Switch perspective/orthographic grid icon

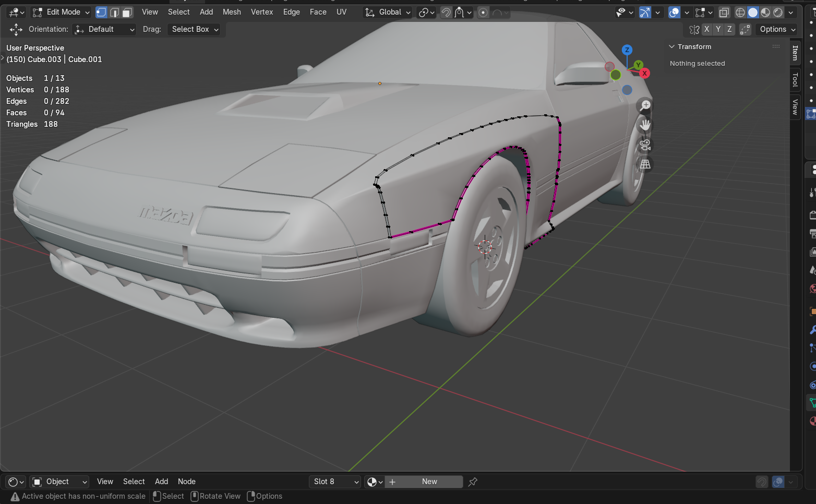pyautogui.click(x=645, y=164)
